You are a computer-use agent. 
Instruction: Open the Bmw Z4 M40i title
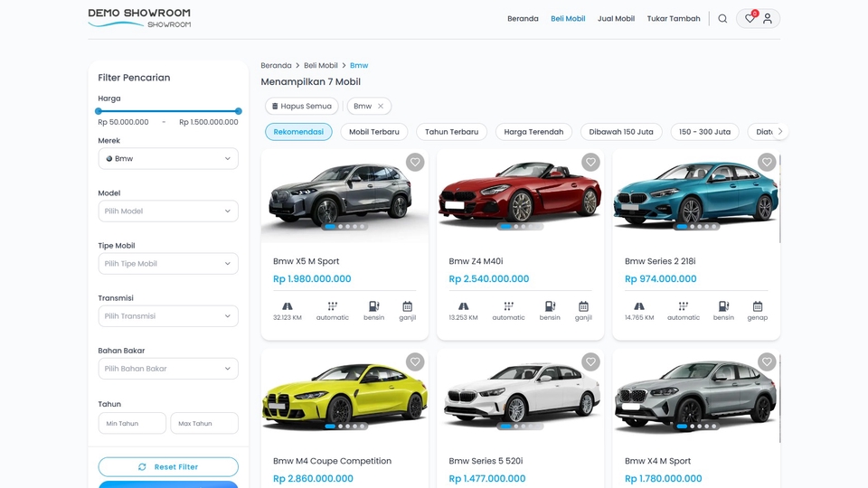click(x=476, y=261)
